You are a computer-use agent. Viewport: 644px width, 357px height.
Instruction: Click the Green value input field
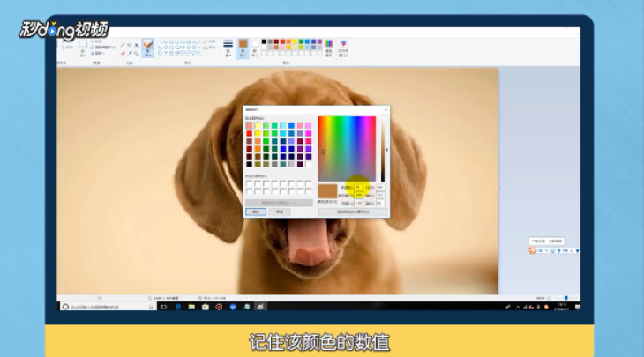380,195
